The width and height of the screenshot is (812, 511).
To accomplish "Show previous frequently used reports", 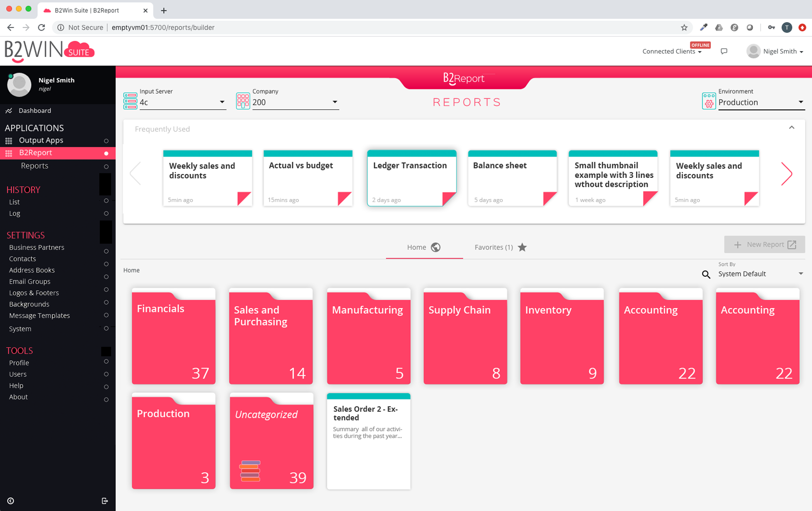I will point(135,173).
